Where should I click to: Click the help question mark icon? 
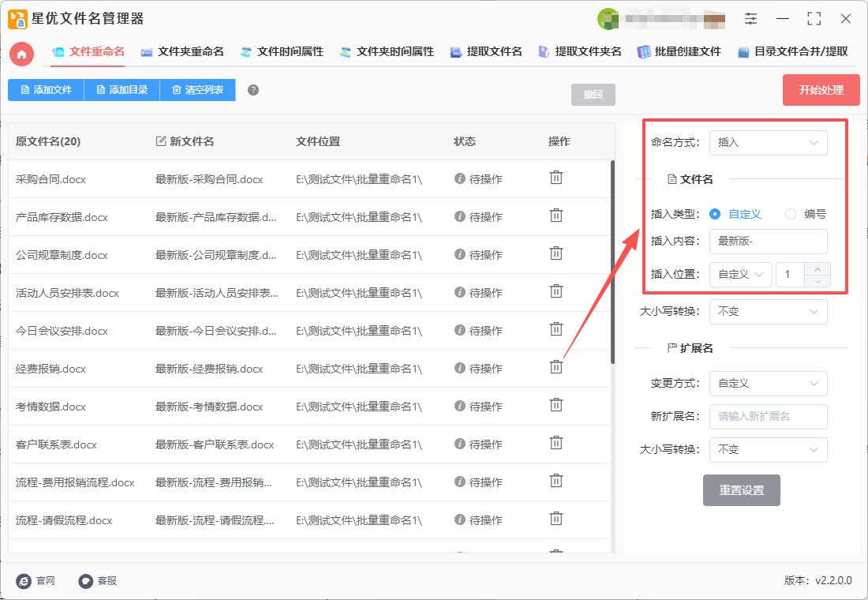click(253, 90)
